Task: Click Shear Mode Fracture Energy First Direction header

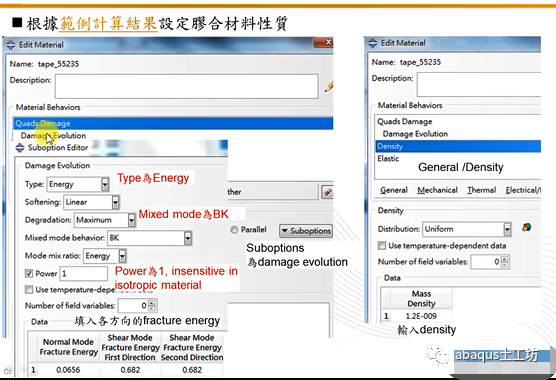Action: [x=130, y=347]
